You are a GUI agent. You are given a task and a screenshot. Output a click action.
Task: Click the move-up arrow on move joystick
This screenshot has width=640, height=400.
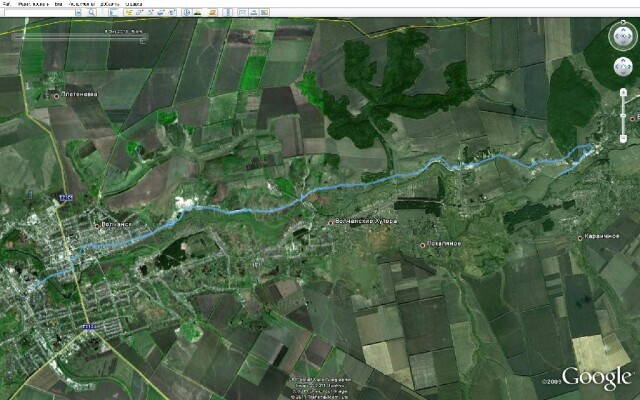pos(623,60)
